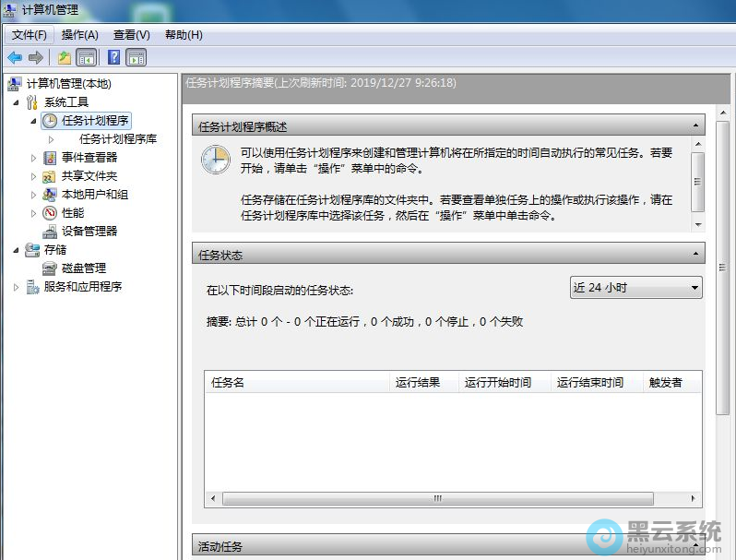This screenshot has width=736, height=560.
Task: Click the Up one level folder icon
Action: pyautogui.click(x=65, y=58)
